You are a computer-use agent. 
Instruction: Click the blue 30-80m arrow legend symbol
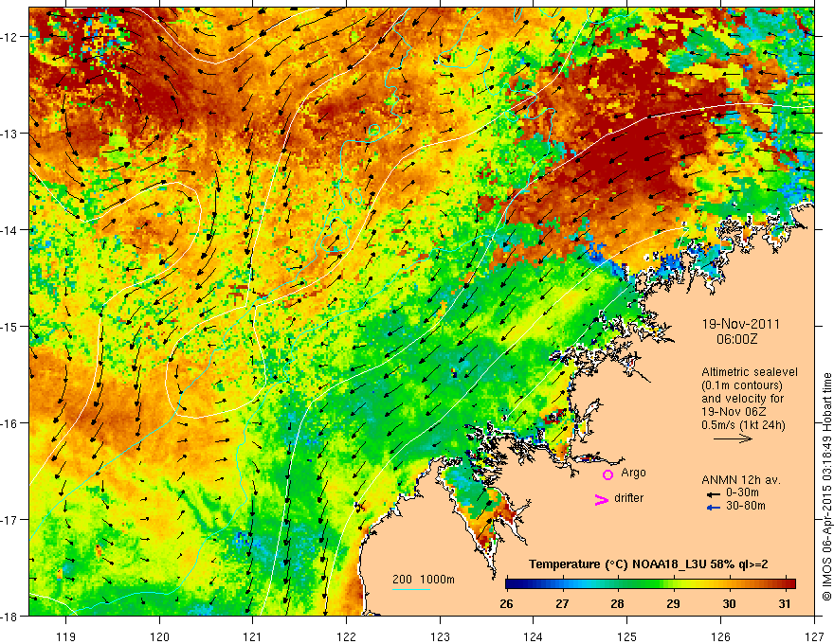click(x=714, y=508)
